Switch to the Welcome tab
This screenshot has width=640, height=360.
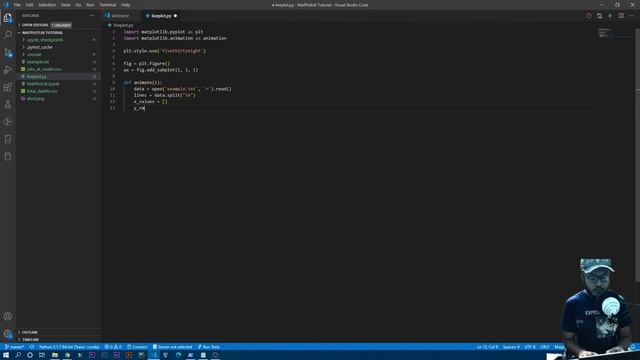pos(120,16)
